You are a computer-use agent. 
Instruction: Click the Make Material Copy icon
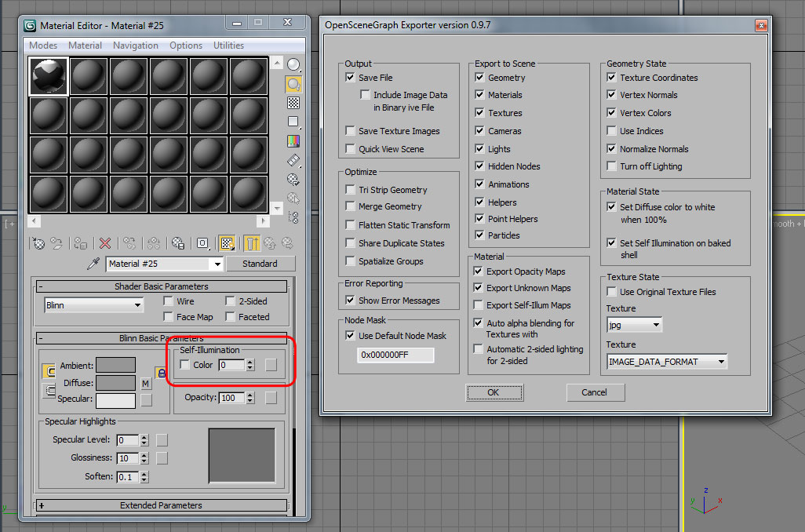pyautogui.click(x=129, y=243)
